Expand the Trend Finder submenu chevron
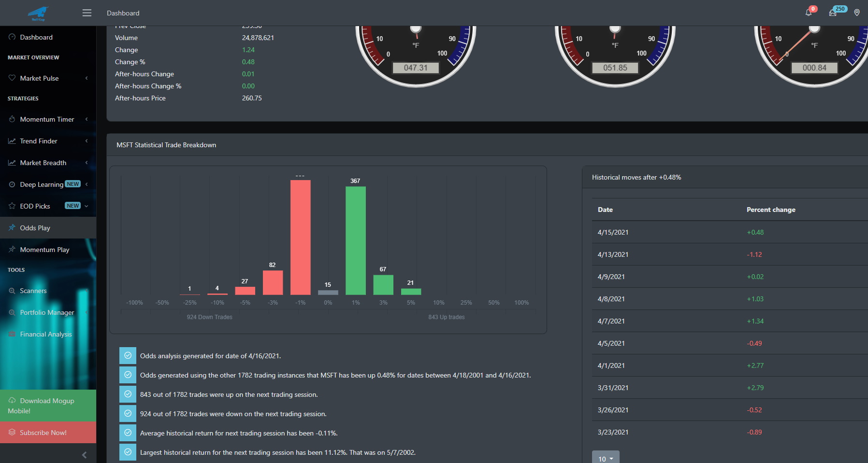This screenshot has height=463, width=868. (87, 141)
